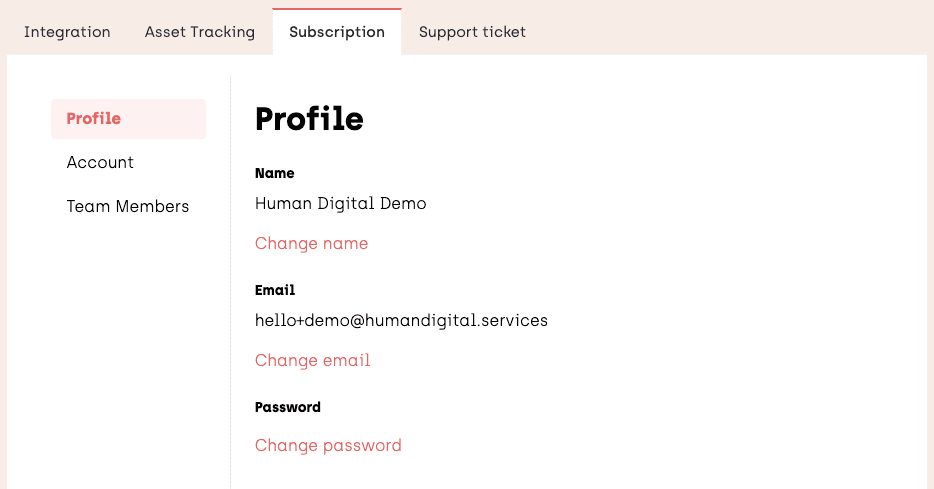
Task: Click the blank area right of Profile heading
Action: [640, 119]
